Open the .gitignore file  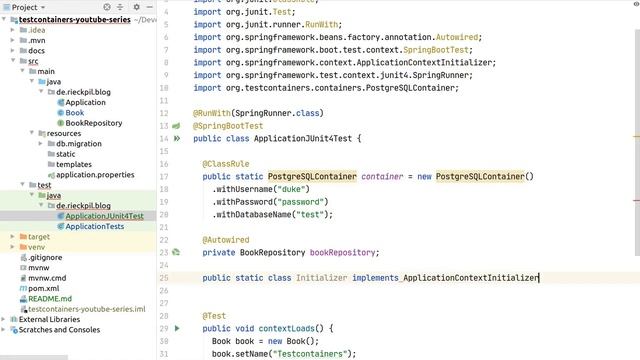pyautogui.click(x=45, y=257)
